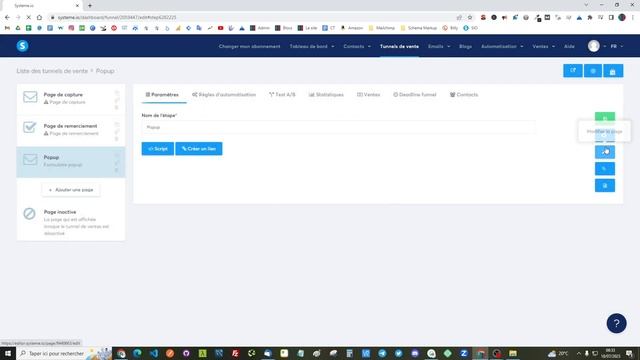This screenshot has height=360, width=640.
Task: Click envelope icon of Popup step
Action: click(30, 159)
